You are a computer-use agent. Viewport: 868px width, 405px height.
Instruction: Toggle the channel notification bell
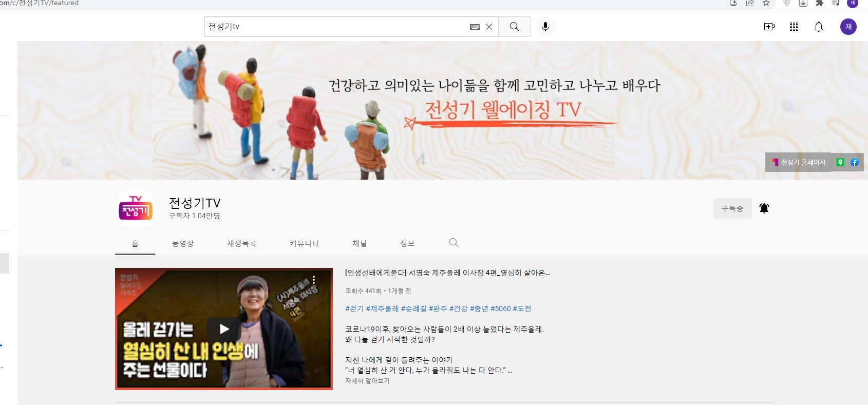tap(764, 208)
